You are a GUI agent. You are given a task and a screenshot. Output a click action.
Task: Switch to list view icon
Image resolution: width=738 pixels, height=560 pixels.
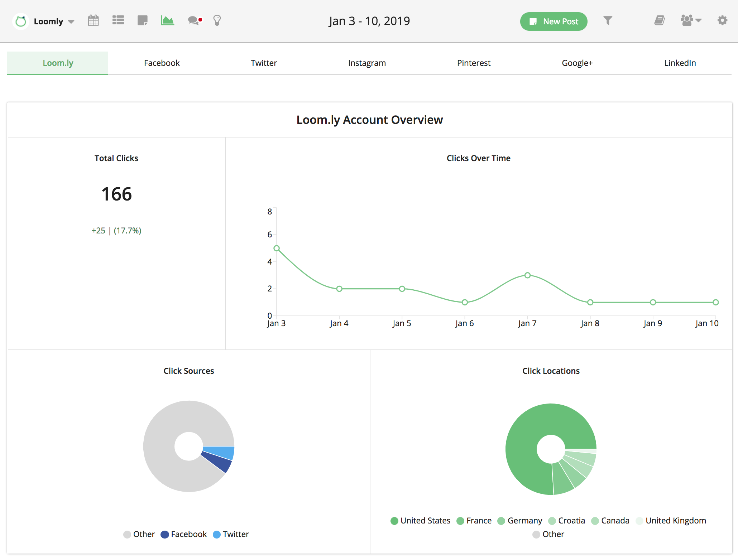118,20
